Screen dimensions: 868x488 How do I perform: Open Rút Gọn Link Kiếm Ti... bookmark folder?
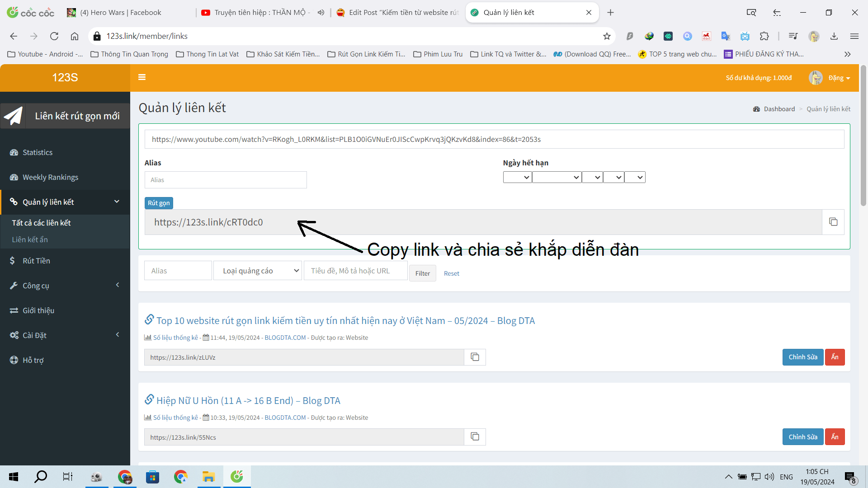[367, 54]
